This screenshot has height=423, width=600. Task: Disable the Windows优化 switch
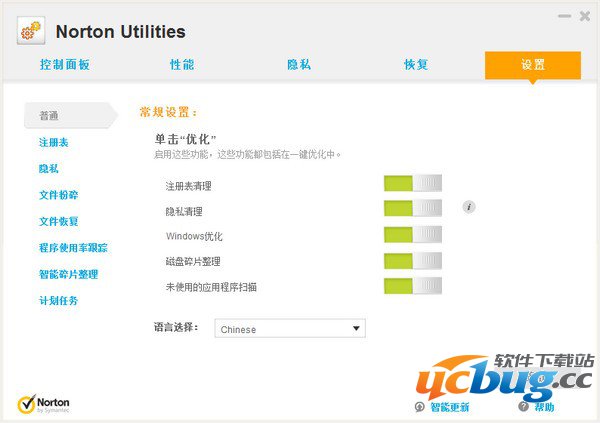point(411,235)
